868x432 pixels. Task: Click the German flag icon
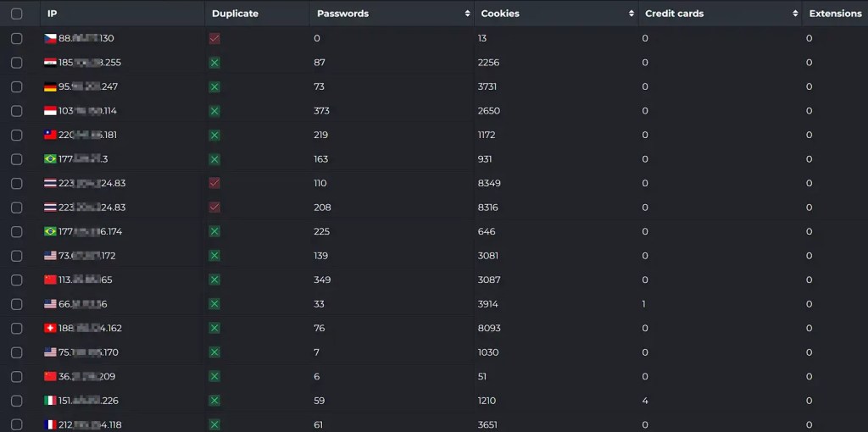[x=50, y=86]
